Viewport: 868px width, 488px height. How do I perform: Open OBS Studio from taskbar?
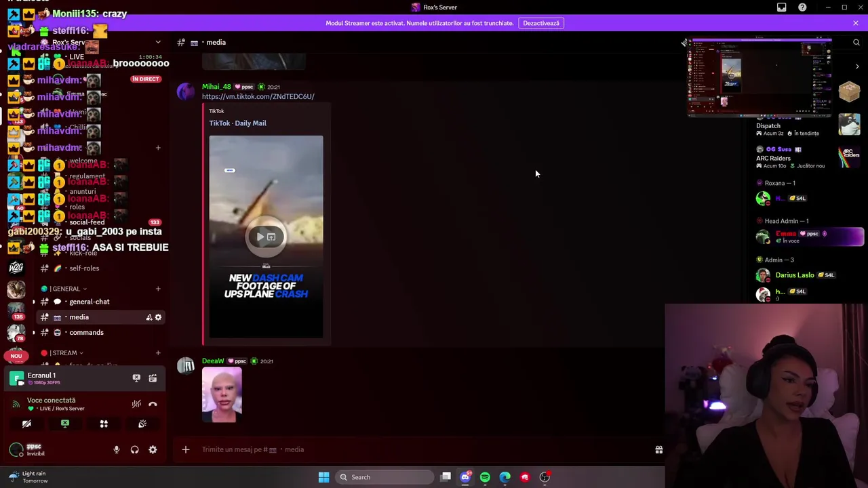coord(545,477)
